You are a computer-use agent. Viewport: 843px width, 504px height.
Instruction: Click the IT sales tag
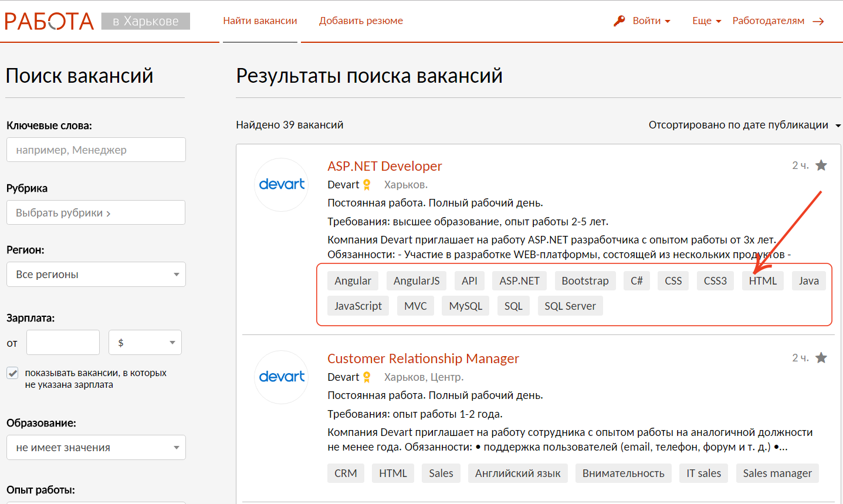point(704,473)
